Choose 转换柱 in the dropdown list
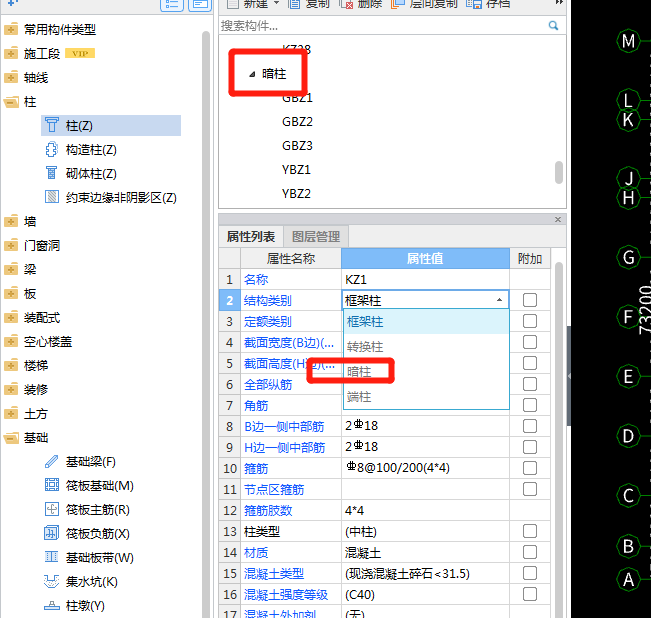The width and height of the screenshot is (651, 618). (426, 347)
